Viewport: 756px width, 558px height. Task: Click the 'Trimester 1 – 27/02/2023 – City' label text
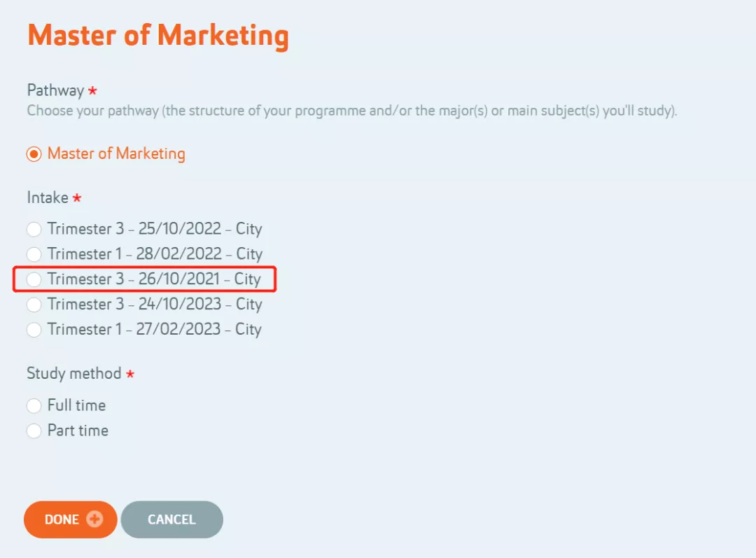click(x=155, y=329)
